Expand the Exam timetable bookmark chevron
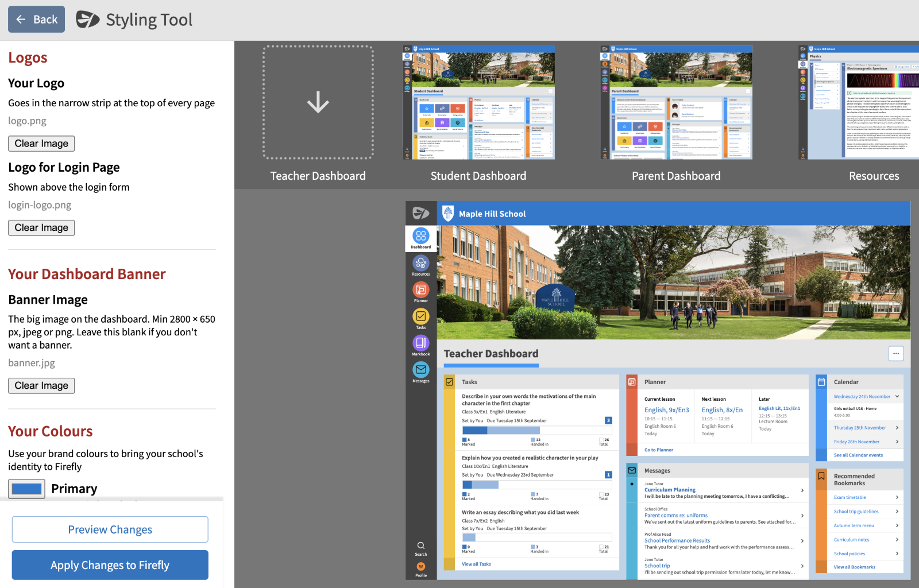The width and height of the screenshot is (919, 588). coord(897,497)
